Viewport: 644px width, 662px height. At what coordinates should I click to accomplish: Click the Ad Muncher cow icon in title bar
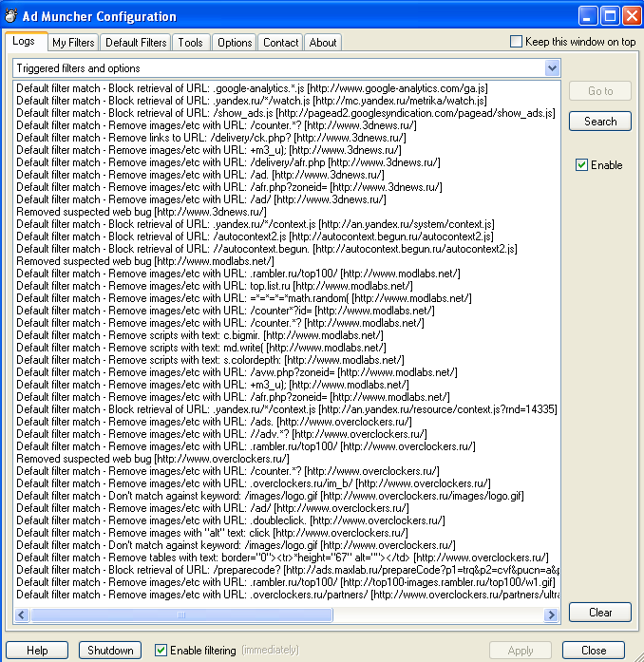pyautogui.click(x=10, y=15)
